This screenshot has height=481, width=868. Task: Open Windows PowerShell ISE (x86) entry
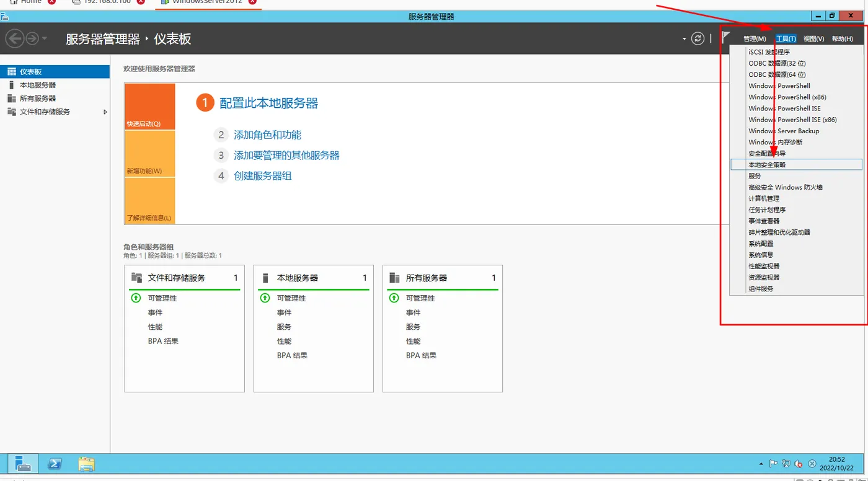click(x=796, y=120)
